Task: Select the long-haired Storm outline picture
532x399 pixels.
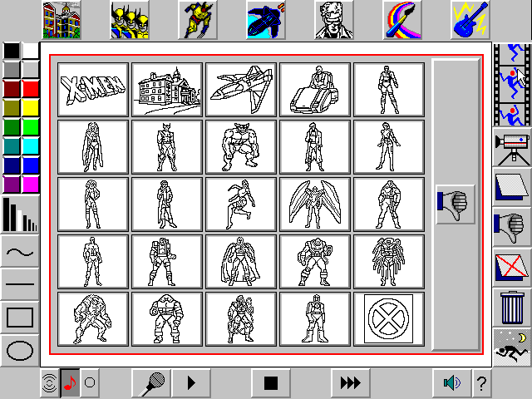Action: [x=93, y=147]
